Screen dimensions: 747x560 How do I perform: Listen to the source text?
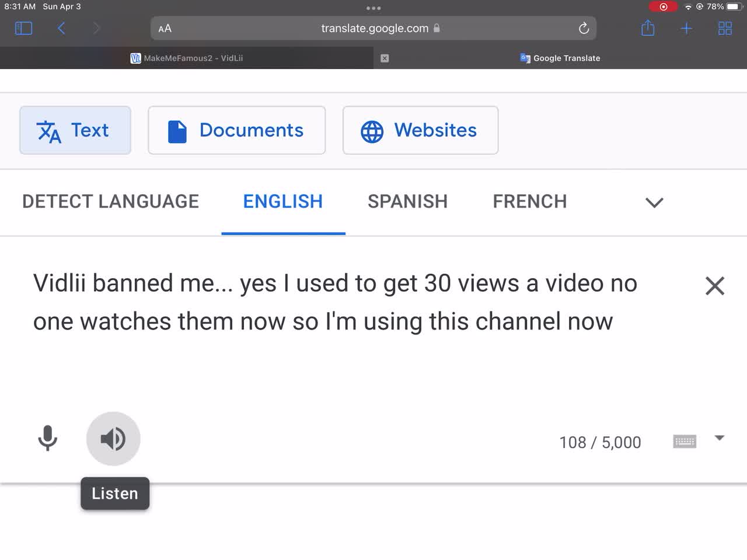point(113,439)
